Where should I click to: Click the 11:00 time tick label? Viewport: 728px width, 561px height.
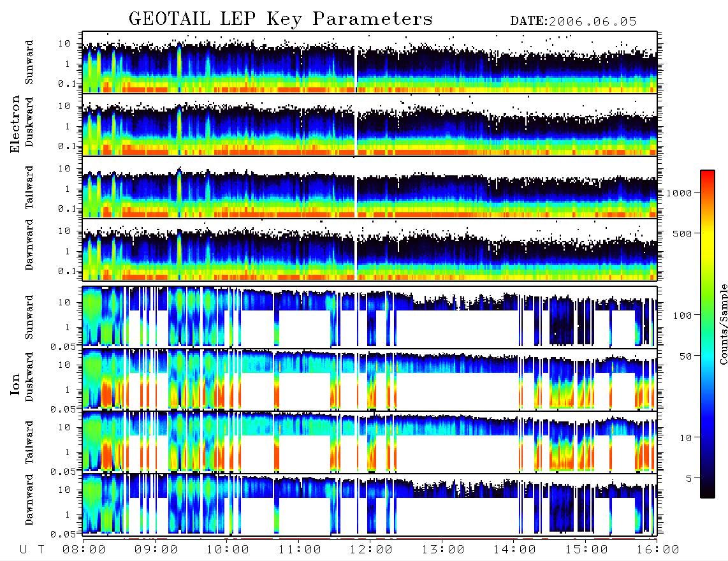(300, 550)
